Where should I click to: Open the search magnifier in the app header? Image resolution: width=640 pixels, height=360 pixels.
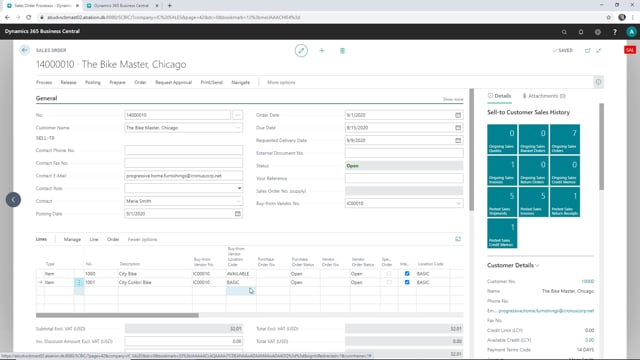point(564,32)
